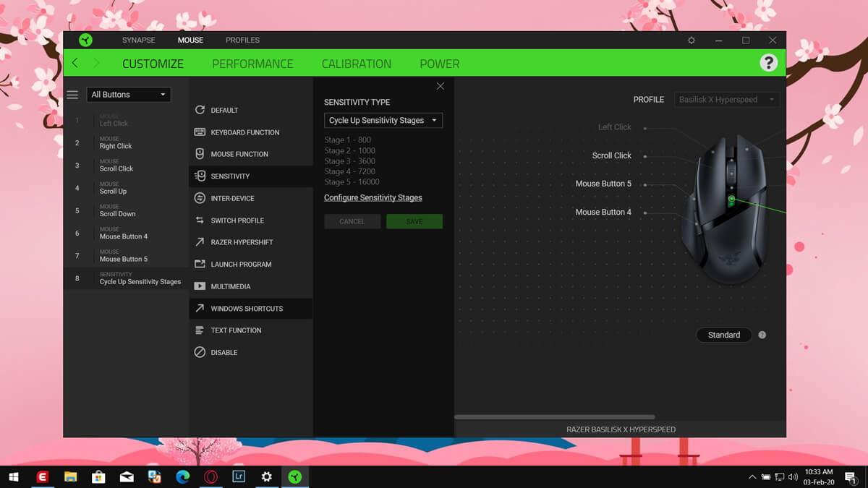Image resolution: width=868 pixels, height=488 pixels.
Task: Go to the Power tab
Action: click(440, 64)
